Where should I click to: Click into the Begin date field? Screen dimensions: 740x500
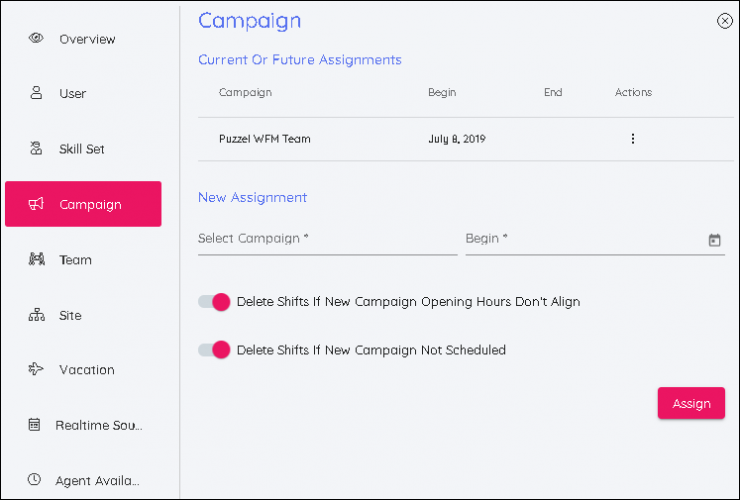[x=580, y=239]
